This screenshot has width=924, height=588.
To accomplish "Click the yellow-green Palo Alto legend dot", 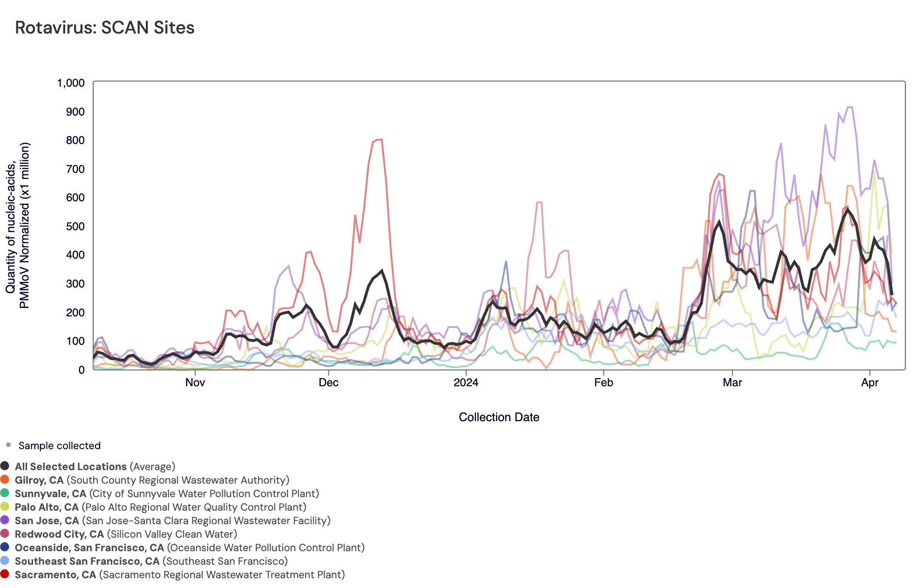I will (x=5, y=506).
